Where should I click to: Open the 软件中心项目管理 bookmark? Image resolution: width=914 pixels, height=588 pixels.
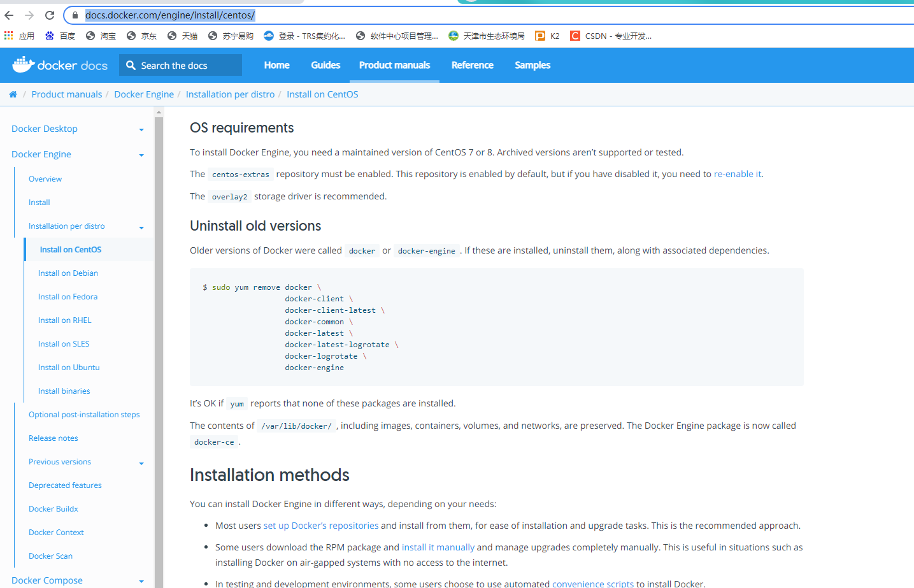(397, 36)
